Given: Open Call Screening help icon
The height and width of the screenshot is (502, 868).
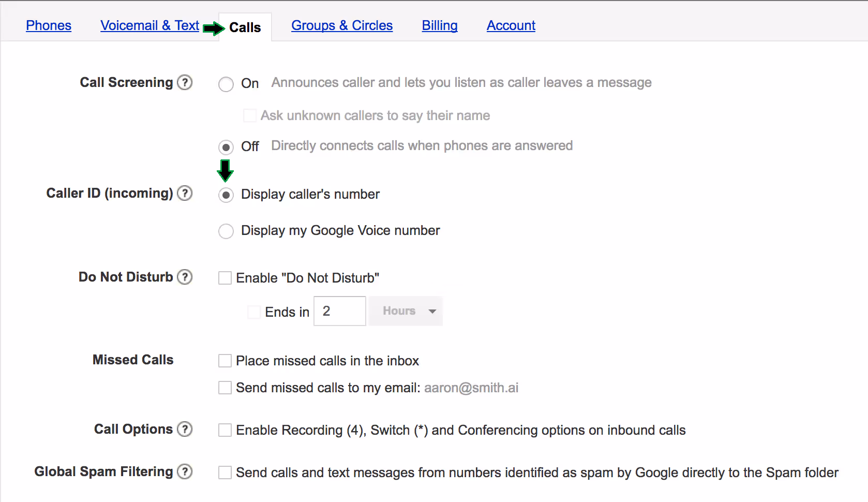Looking at the screenshot, I should coord(185,82).
